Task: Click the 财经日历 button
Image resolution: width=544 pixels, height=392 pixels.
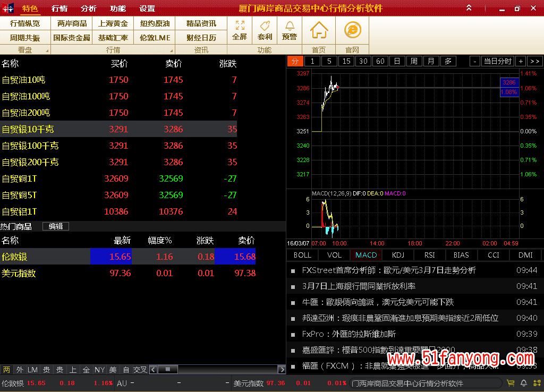Action: (x=201, y=38)
